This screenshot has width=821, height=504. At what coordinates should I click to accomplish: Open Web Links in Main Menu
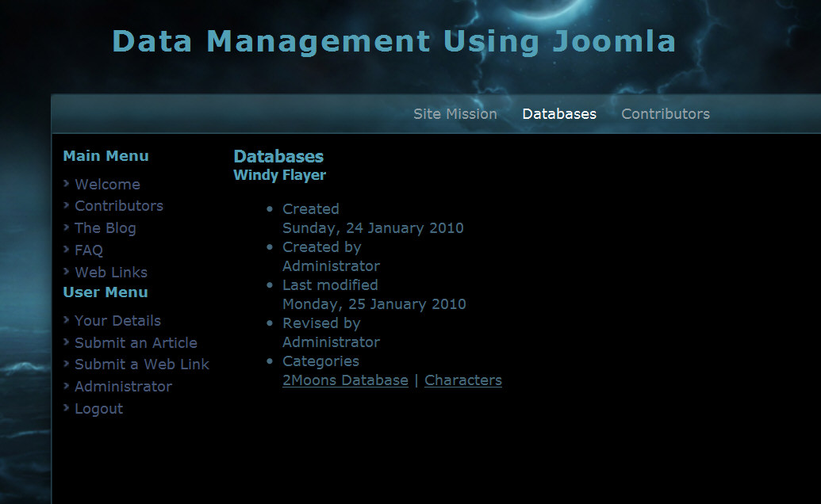click(x=110, y=273)
